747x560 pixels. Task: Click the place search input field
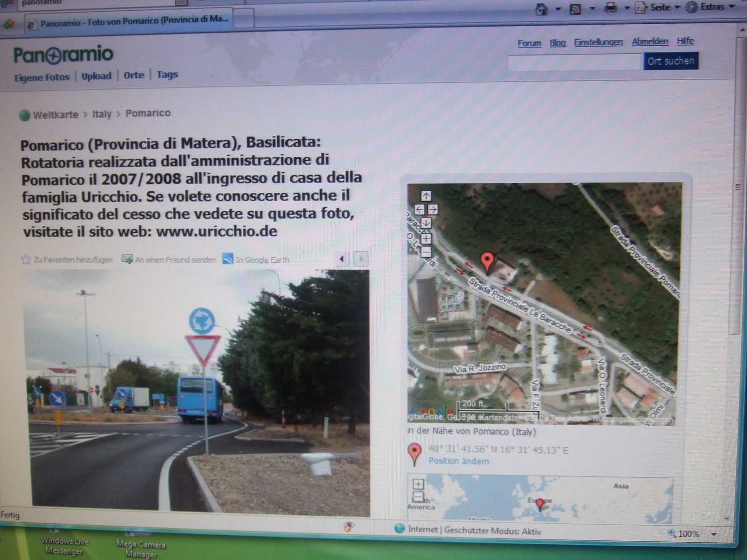[x=574, y=62]
